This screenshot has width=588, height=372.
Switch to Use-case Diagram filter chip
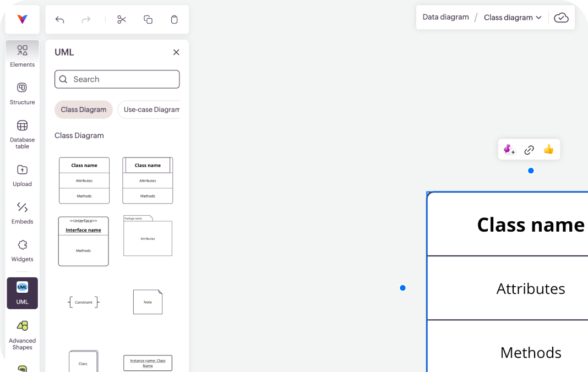click(149, 110)
